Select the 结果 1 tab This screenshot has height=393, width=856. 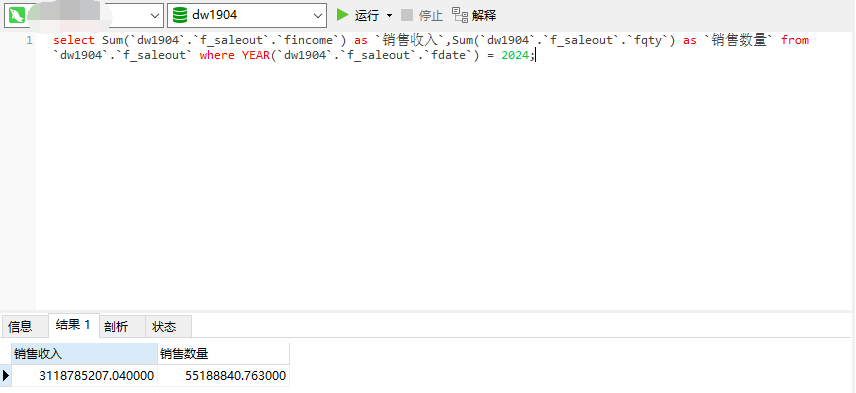tap(74, 325)
